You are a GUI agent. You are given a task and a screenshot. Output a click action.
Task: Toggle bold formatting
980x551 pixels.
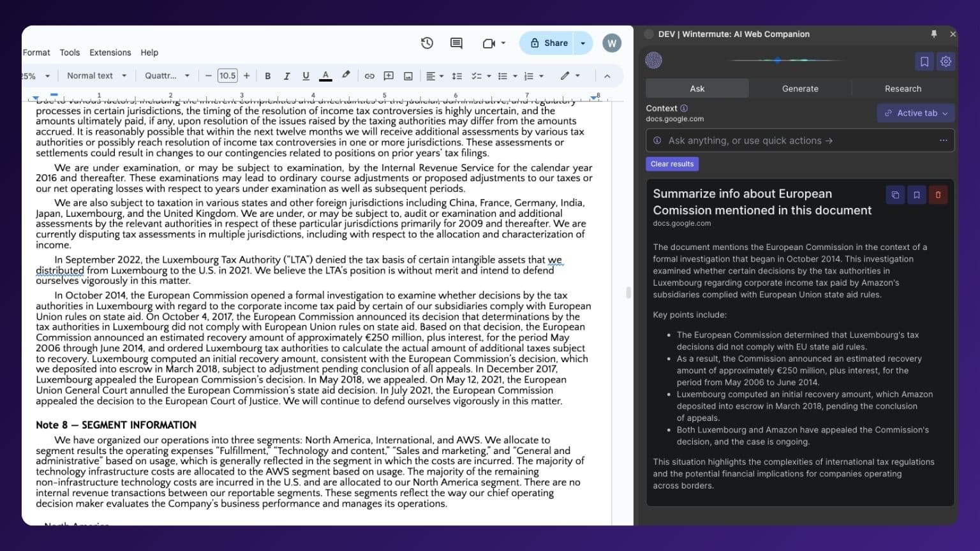tap(267, 76)
